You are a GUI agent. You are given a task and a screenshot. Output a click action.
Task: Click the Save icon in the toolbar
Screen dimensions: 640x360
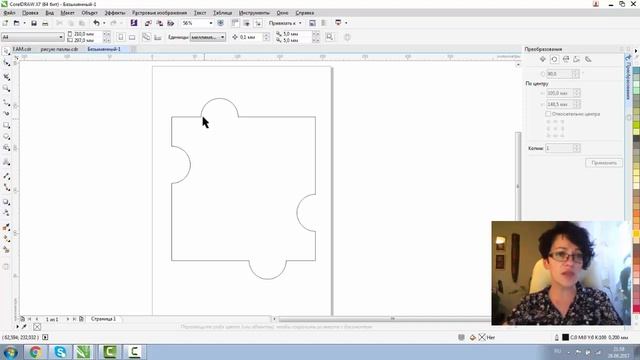point(34,23)
